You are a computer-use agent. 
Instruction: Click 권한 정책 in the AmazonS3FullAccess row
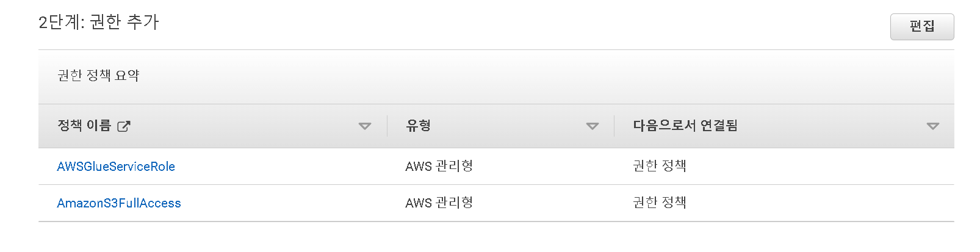660,203
